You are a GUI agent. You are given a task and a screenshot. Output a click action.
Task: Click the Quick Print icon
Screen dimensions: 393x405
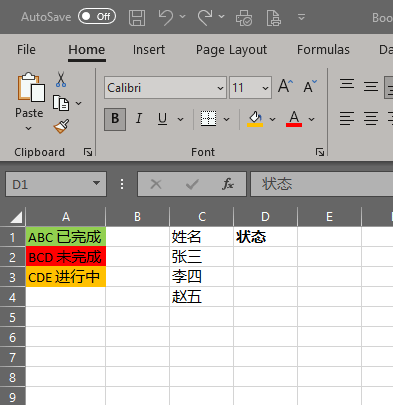[244, 18]
